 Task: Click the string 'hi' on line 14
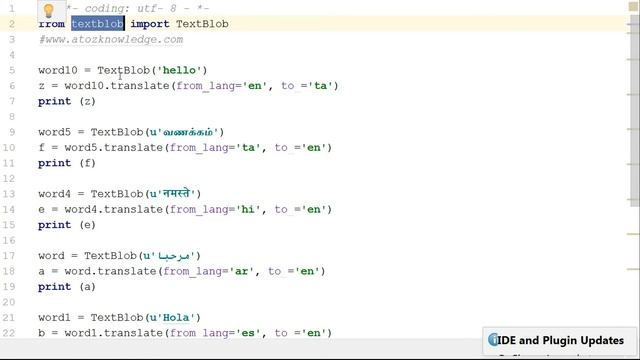248,209
